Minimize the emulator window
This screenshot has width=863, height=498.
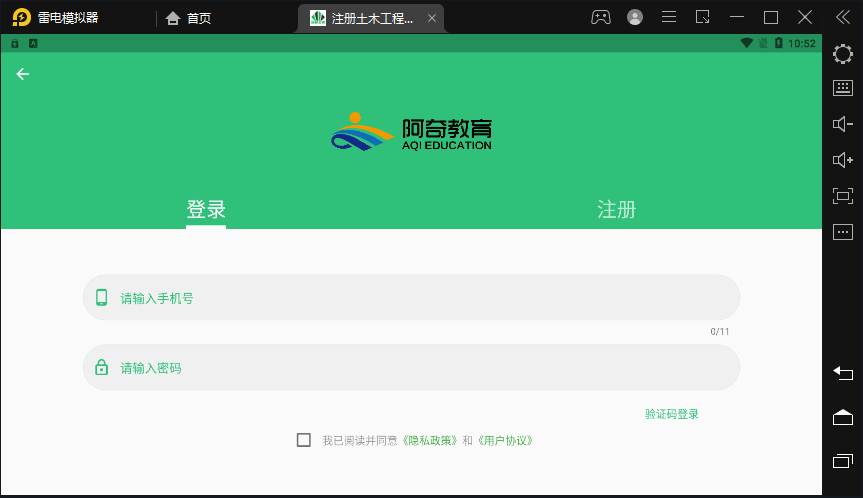click(736, 17)
